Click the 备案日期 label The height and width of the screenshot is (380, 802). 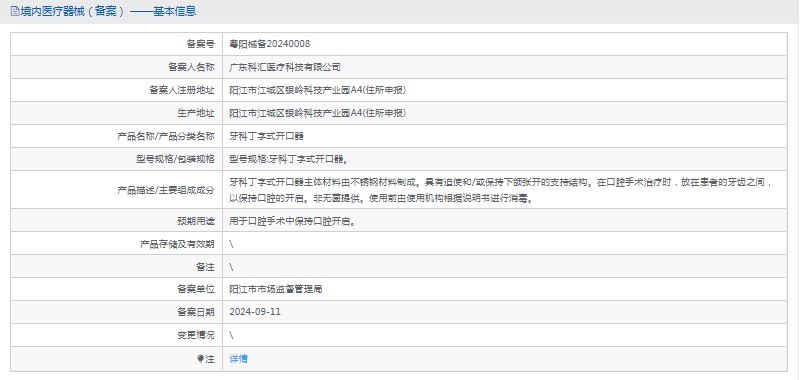[196, 312]
